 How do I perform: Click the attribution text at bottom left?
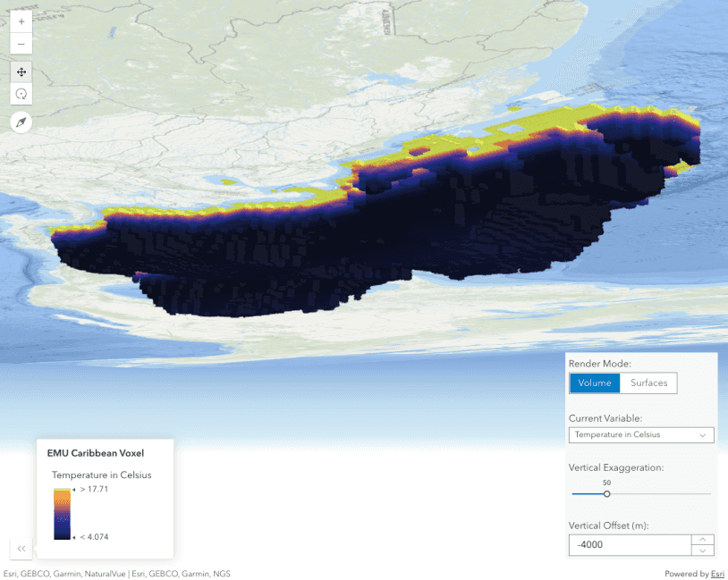[116, 574]
